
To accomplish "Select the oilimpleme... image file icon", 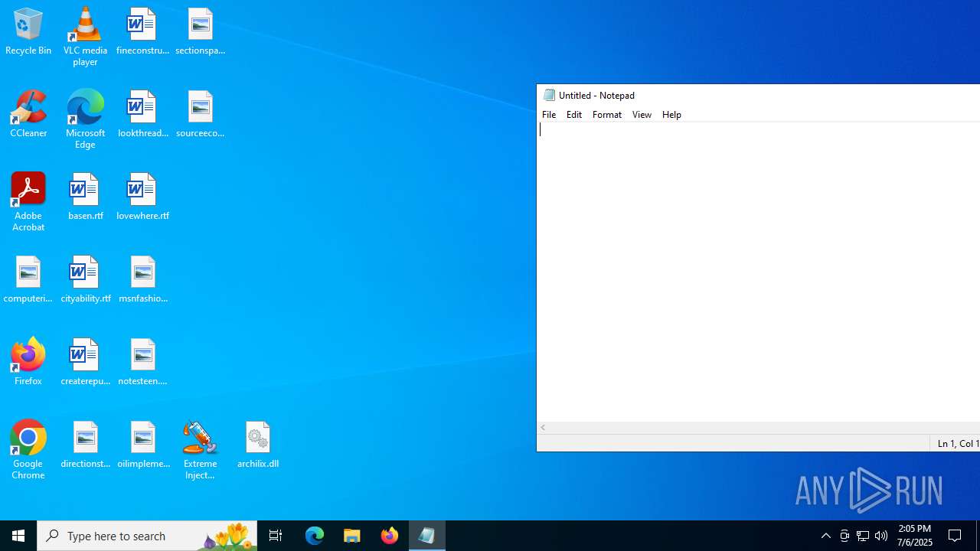I will point(142,445).
